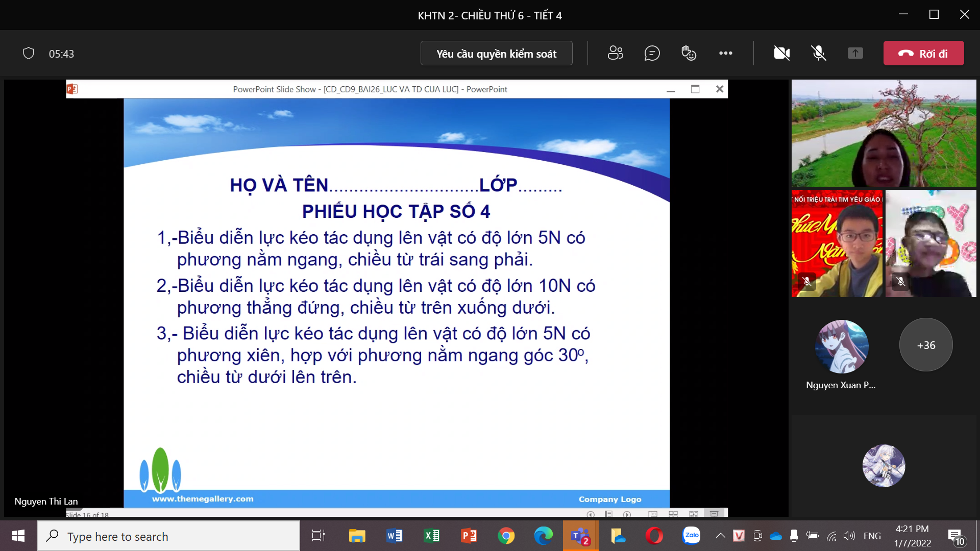Expand the hidden system tray icons
980x551 pixels.
click(x=720, y=536)
